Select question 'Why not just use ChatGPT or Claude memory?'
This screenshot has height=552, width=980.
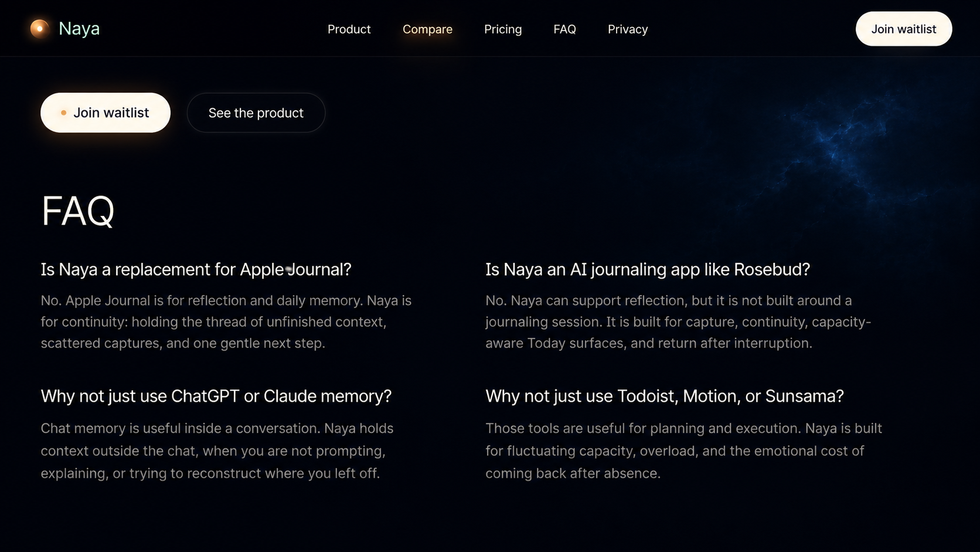click(x=216, y=396)
